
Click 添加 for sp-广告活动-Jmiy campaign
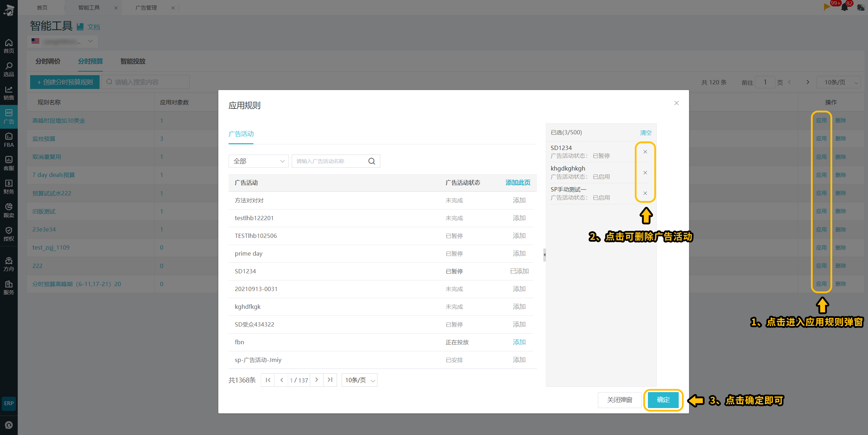519,360
